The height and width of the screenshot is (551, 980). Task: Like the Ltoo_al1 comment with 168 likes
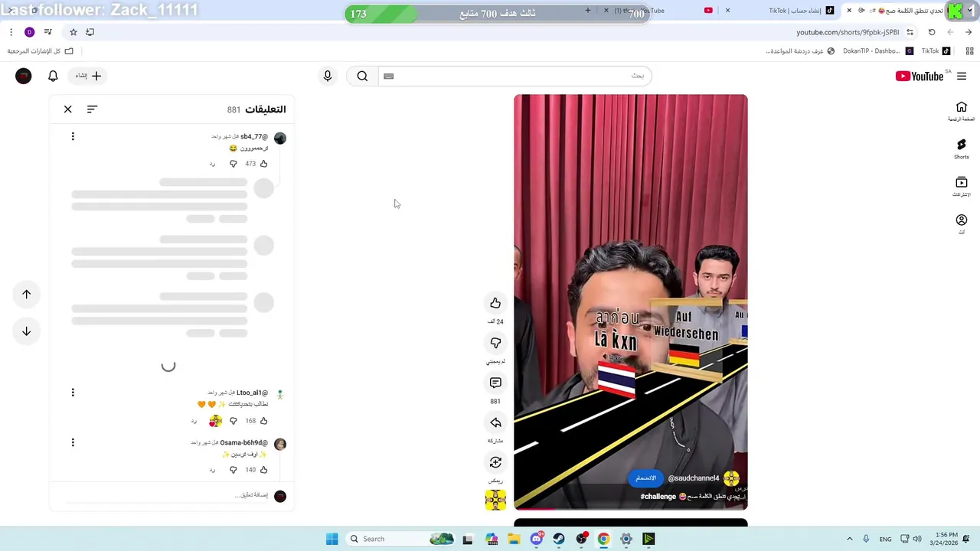coord(263,421)
